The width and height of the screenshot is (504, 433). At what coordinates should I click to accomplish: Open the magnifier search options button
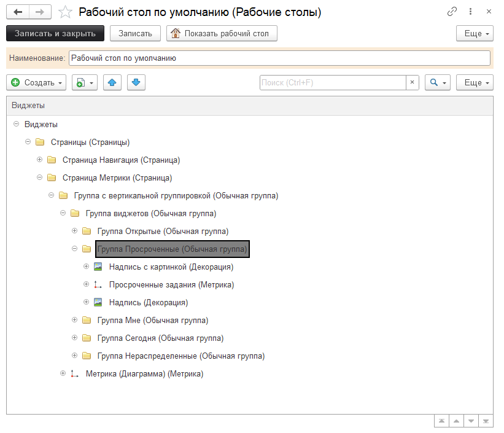click(438, 82)
